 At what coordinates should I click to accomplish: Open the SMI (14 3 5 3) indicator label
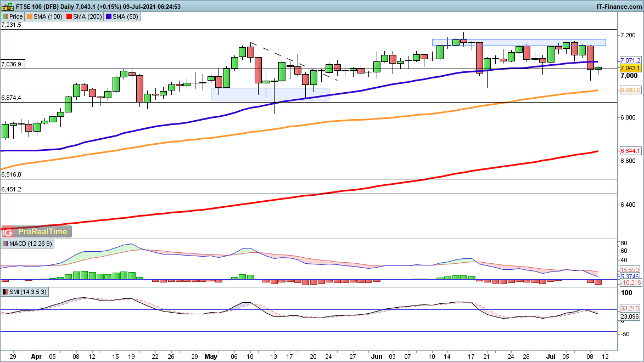pos(26,292)
